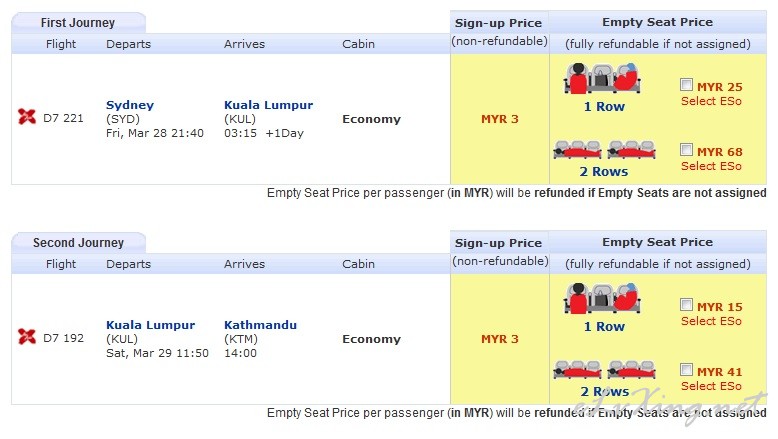Screen dimensions: 778x439
Task: Click the 2 Rows seat illustration for Kathmandu flight
Action: pos(604,370)
